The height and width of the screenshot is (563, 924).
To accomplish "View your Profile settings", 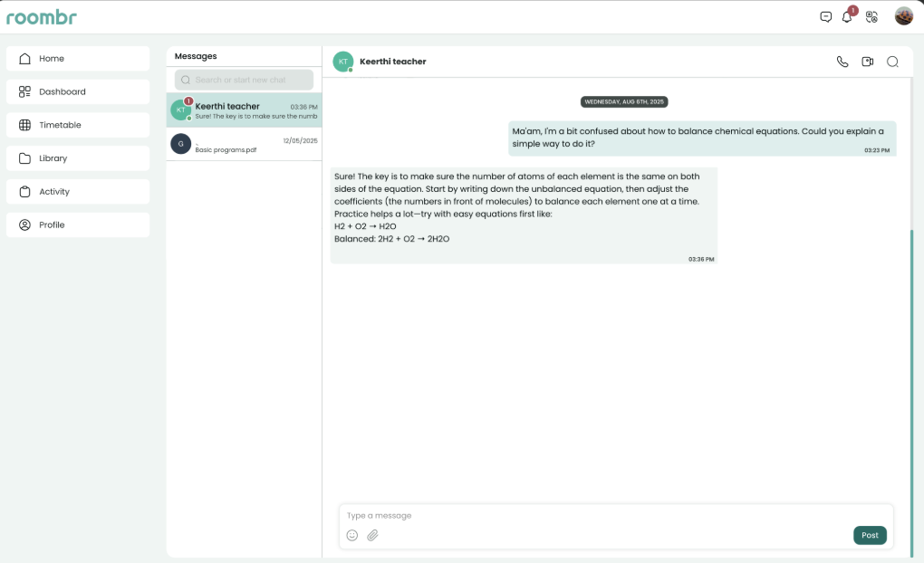I will (77, 224).
